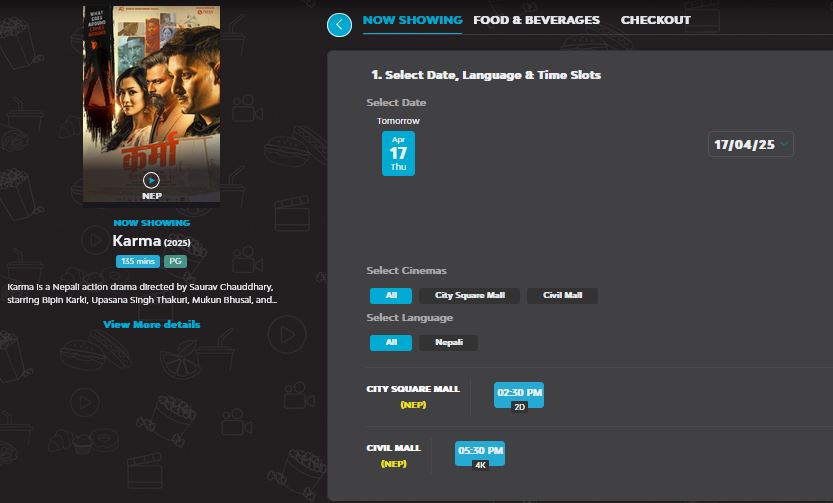Select the Now Showing tab

pos(412,20)
